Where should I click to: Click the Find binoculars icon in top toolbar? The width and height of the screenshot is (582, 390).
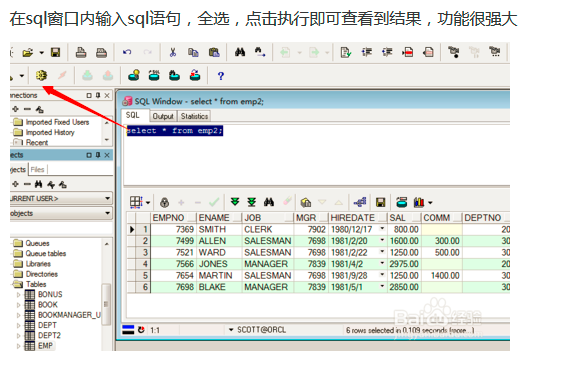tap(240, 52)
